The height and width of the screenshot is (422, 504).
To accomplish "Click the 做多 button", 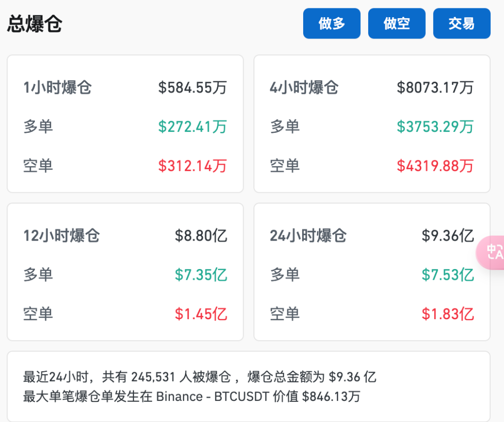I will pyautogui.click(x=332, y=24).
